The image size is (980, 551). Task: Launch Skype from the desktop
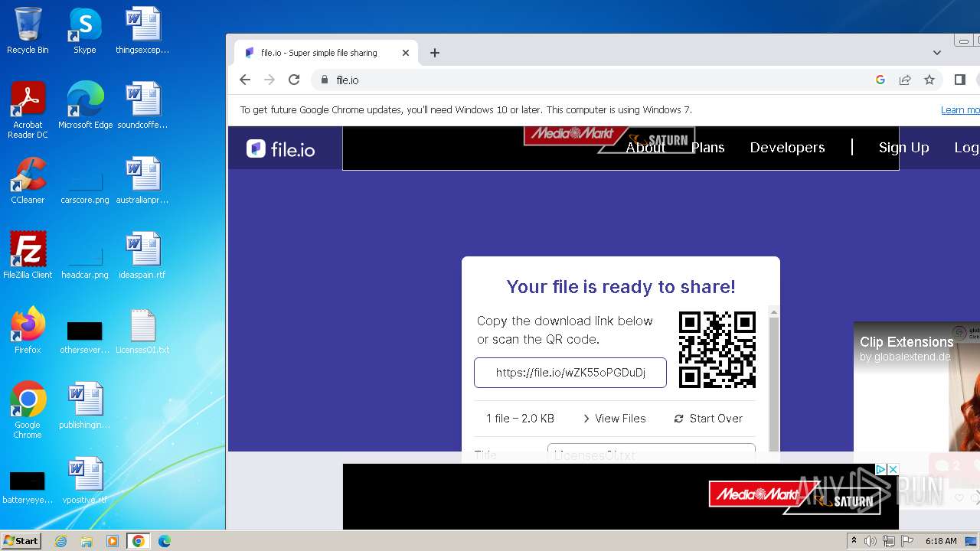point(84,31)
